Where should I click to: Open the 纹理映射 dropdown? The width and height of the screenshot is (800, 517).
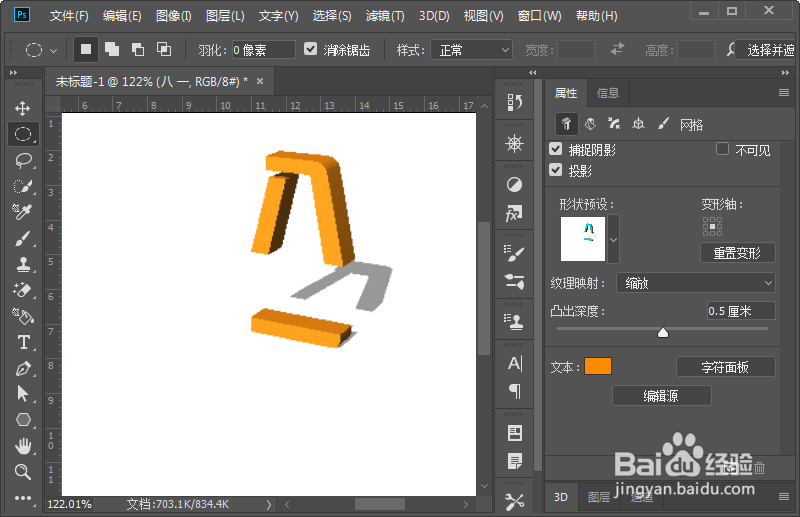point(696,283)
